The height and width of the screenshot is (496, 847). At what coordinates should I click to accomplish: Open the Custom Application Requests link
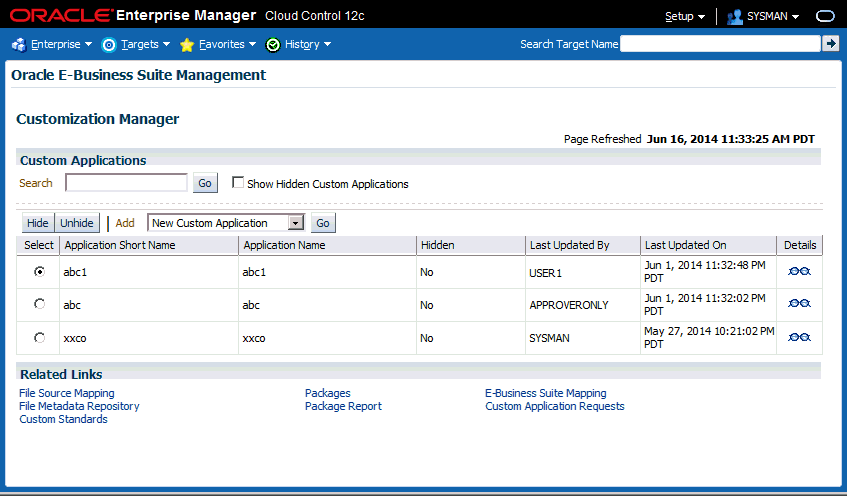click(x=555, y=406)
